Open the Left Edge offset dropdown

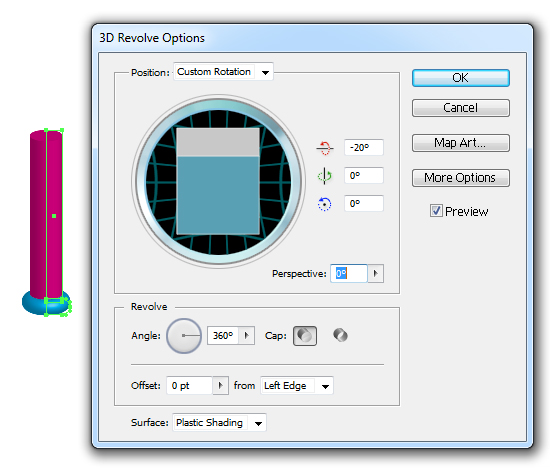point(297,386)
